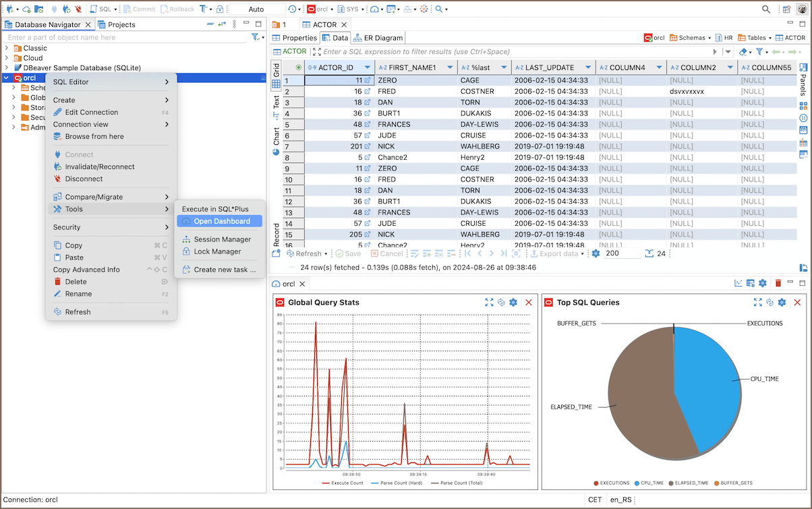
Task: Click the red trash icon in dashboard toolbar
Action: [778, 284]
